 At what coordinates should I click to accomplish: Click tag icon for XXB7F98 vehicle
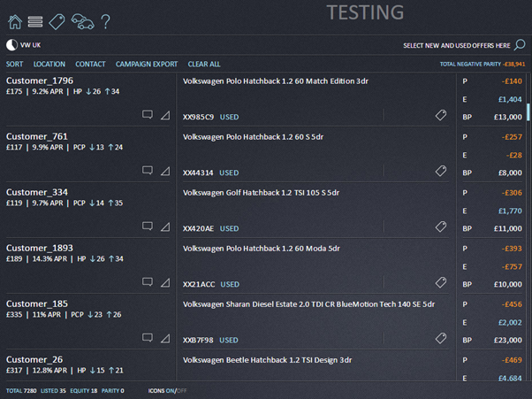click(x=441, y=338)
